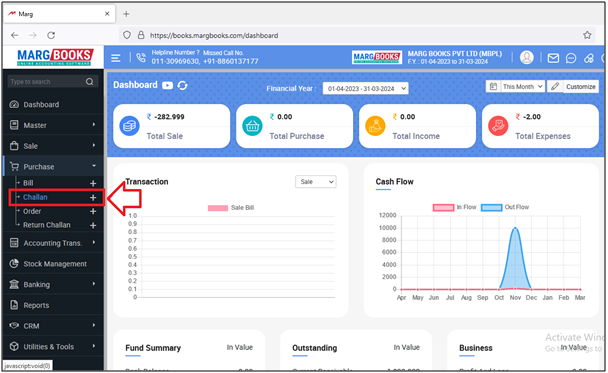Toggle the Out Flow legend in Cash Flow

(505, 207)
